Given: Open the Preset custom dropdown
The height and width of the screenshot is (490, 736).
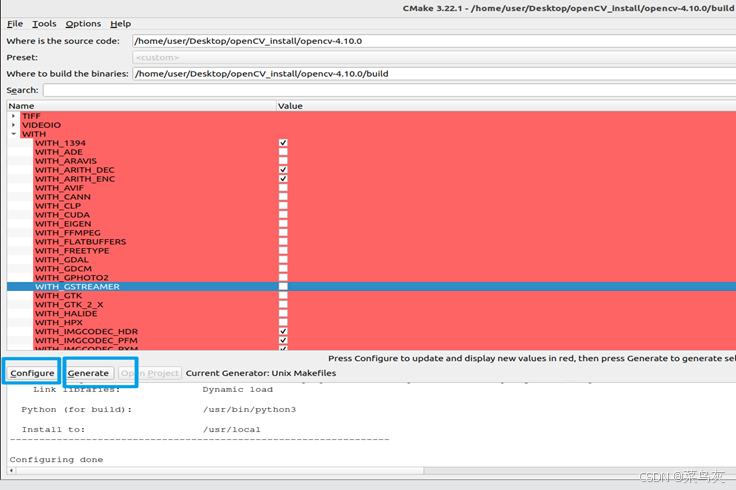Looking at the screenshot, I should [x=434, y=57].
